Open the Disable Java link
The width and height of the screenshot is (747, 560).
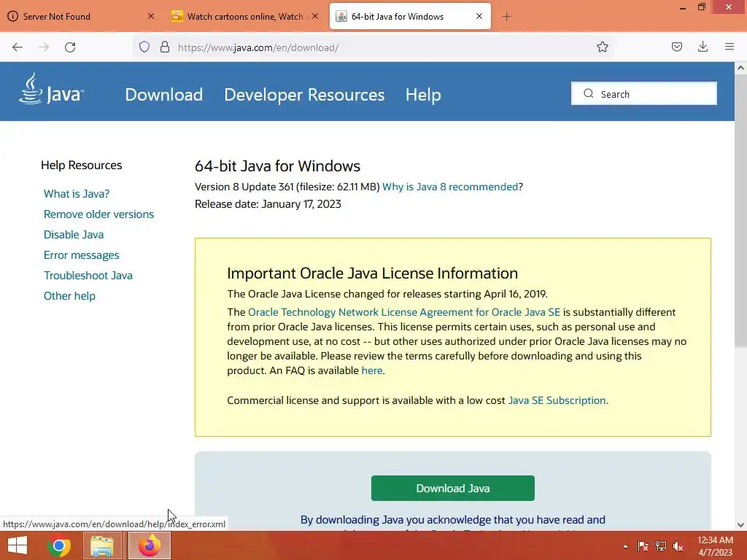pos(74,235)
